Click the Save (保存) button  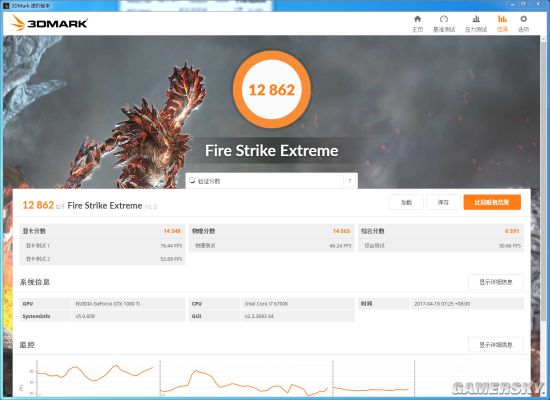pyautogui.click(x=443, y=202)
